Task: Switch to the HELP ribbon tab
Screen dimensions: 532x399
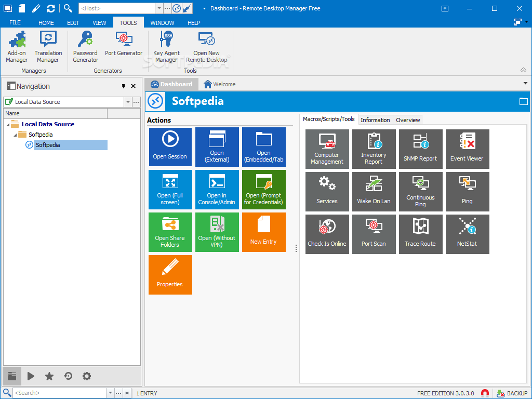Action: [x=194, y=23]
